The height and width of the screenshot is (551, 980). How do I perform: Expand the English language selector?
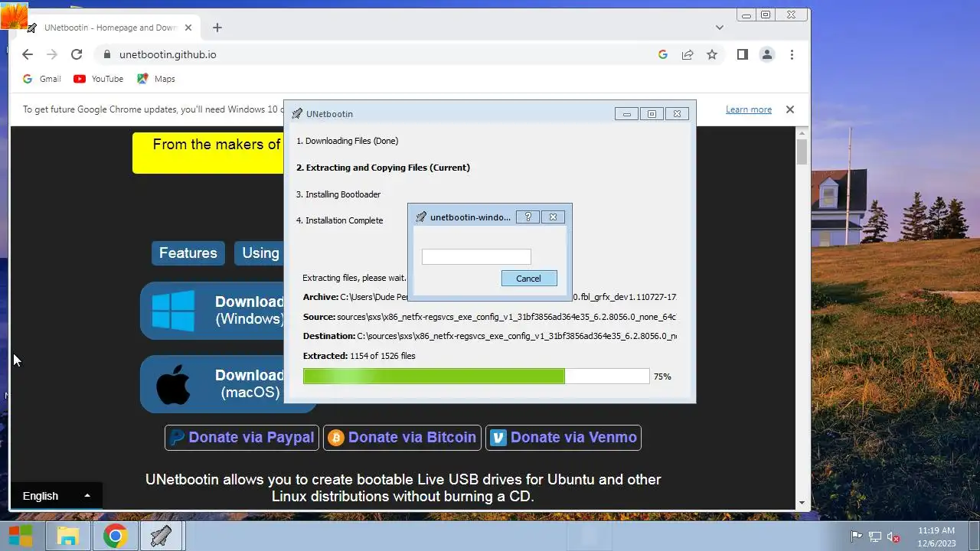56,496
